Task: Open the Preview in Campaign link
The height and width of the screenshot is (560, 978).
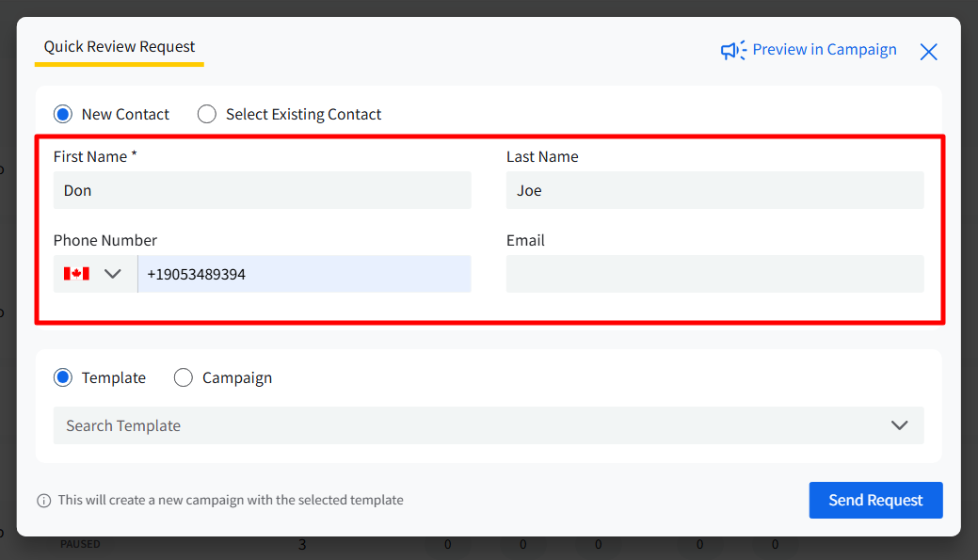Action: click(824, 50)
